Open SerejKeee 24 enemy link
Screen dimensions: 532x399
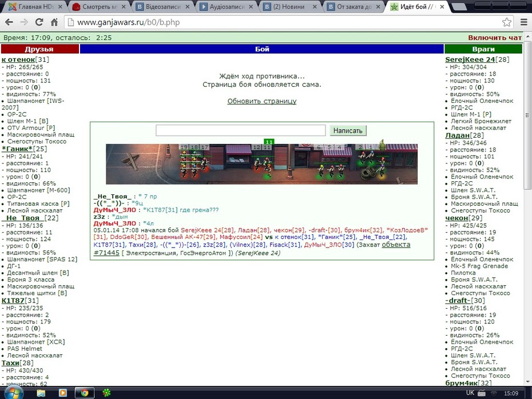470,59
